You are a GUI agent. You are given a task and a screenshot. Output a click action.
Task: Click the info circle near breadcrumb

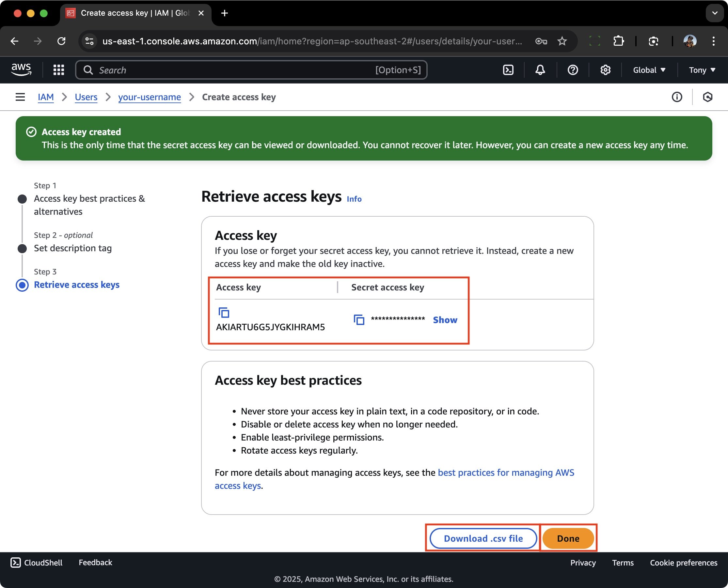[677, 97]
